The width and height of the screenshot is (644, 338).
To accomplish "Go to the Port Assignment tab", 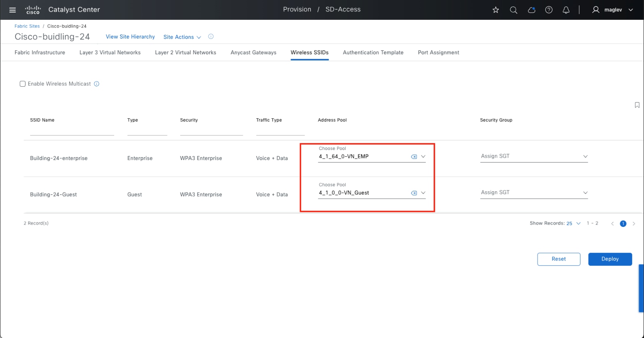I will point(438,53).
